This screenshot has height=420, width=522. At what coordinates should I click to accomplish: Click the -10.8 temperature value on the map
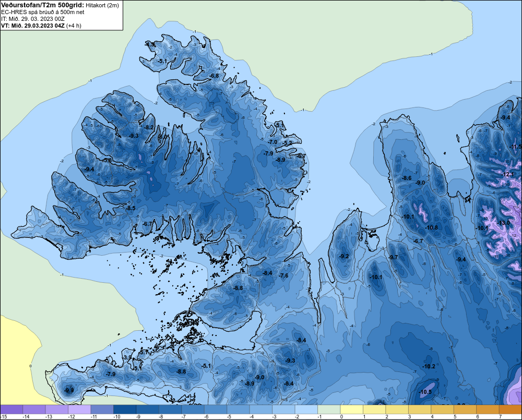tap(432, 227)
